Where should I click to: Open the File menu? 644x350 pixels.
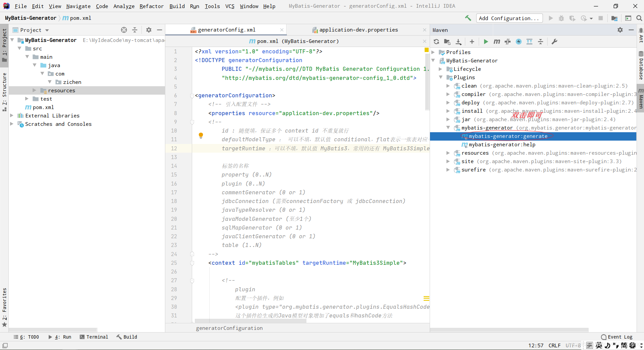click(x=20, y=6)
